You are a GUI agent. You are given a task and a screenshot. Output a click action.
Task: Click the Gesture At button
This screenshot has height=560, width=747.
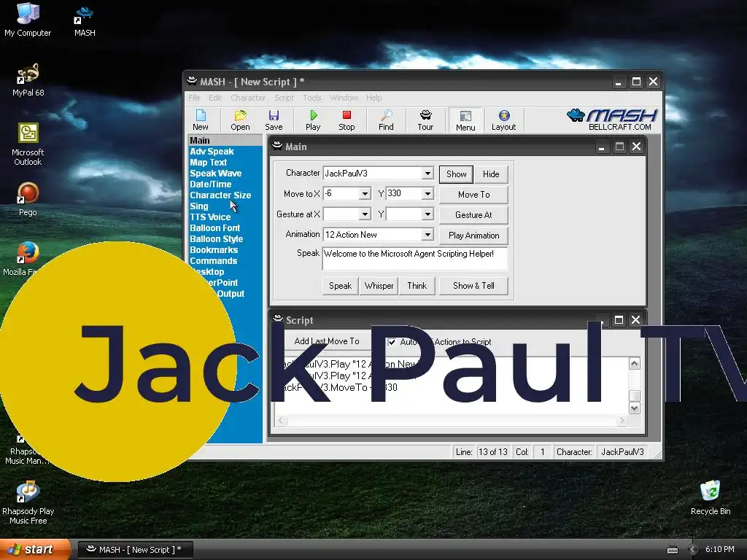click(473, 215)
